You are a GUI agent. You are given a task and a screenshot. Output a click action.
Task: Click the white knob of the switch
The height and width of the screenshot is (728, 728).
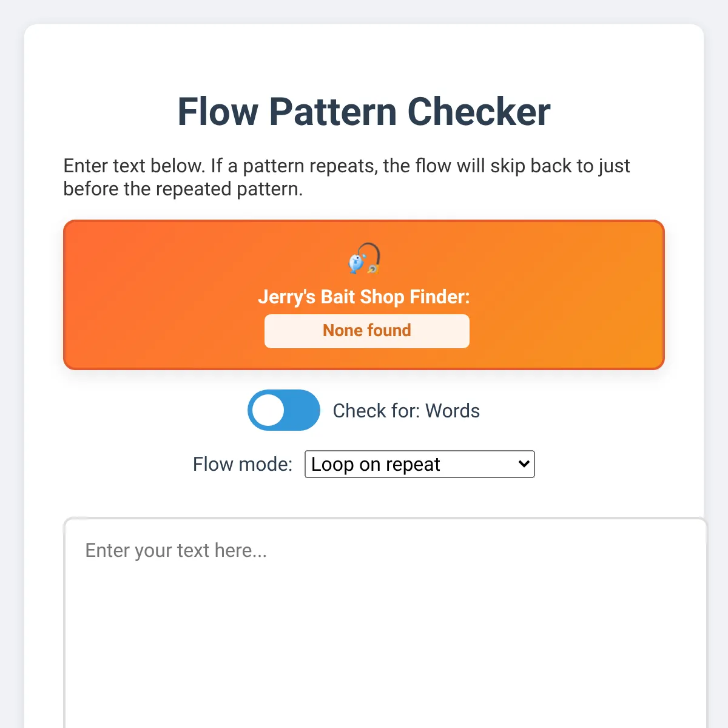pos(268,410)
